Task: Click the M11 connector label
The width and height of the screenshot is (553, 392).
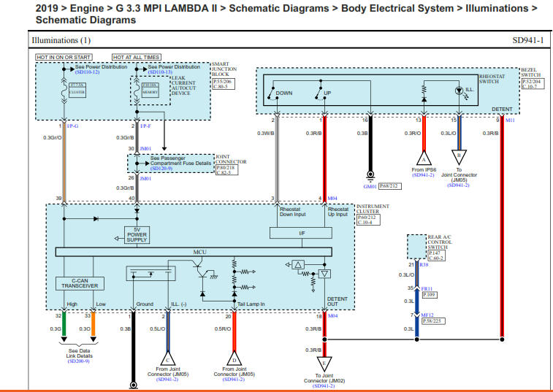Action: pyautogui.click(x=510, y=120)
